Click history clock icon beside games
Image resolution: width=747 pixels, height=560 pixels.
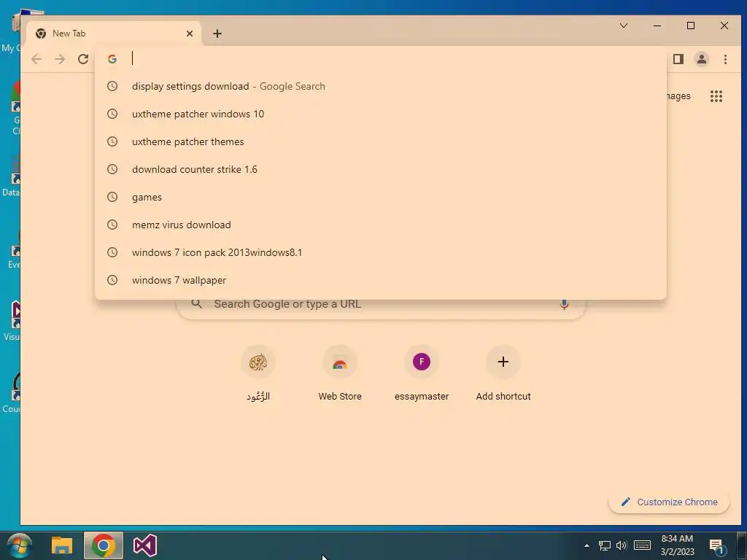point(112,197)
